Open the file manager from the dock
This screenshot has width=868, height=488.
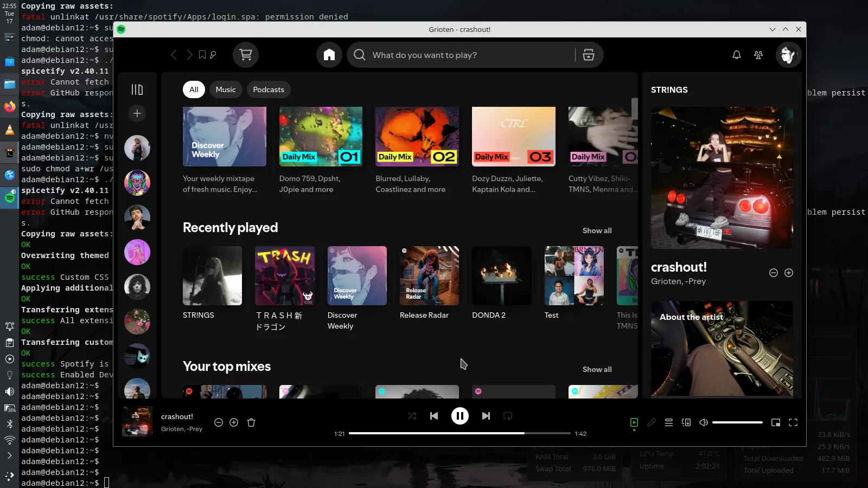(x=9, y=84)
